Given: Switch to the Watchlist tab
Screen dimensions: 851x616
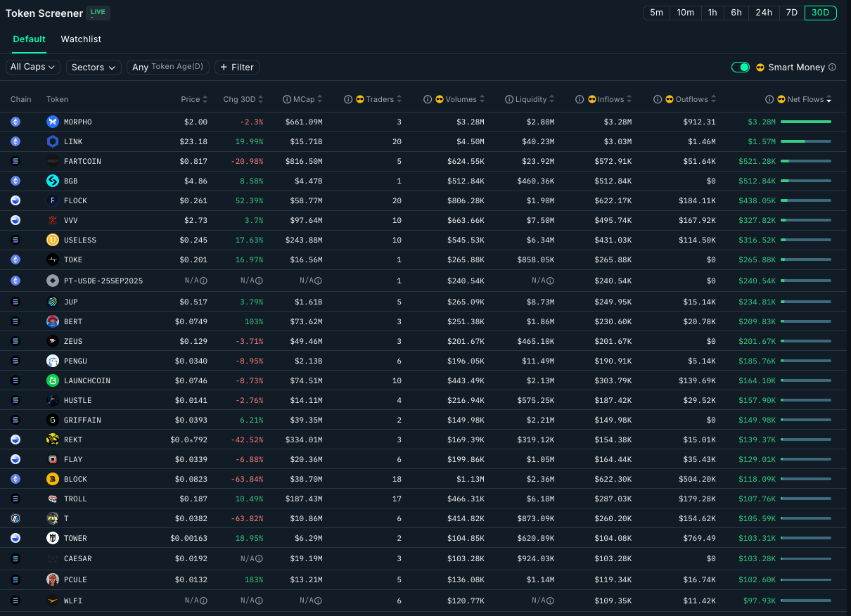Looking at the screenshot, I should tap(81, 39).
